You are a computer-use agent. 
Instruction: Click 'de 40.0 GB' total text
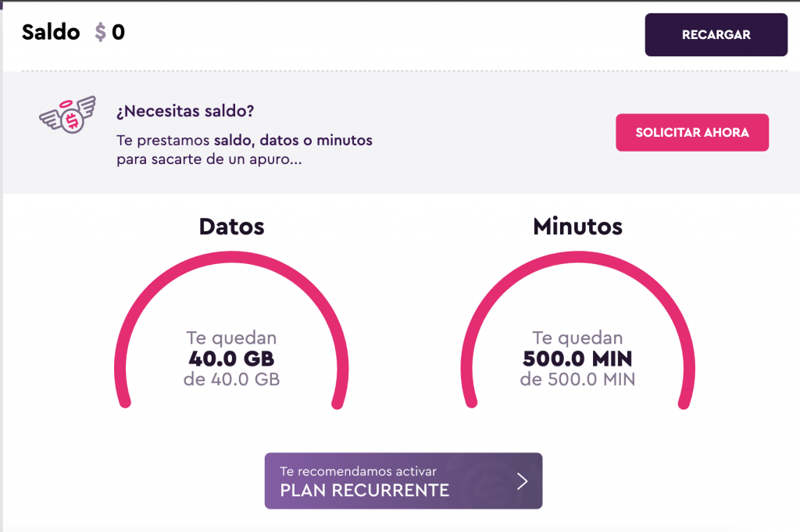click(x=231, y=380)
